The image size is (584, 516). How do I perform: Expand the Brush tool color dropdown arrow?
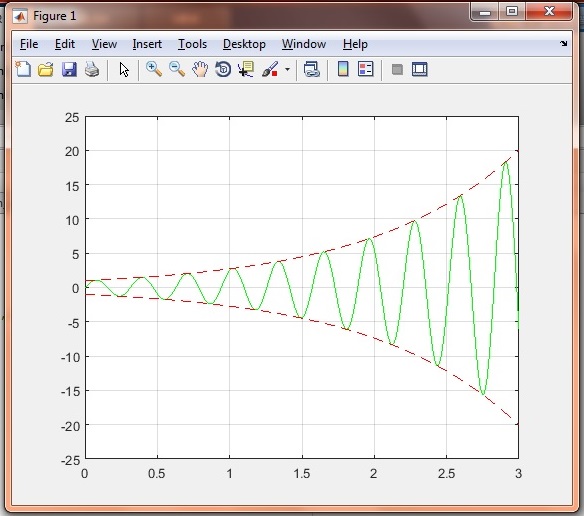287,70
